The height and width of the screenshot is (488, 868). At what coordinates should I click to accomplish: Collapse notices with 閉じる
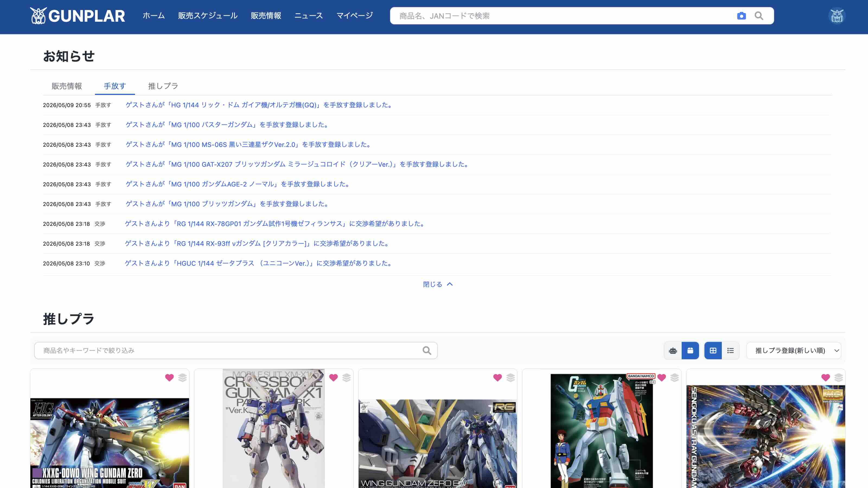(438, 284)
